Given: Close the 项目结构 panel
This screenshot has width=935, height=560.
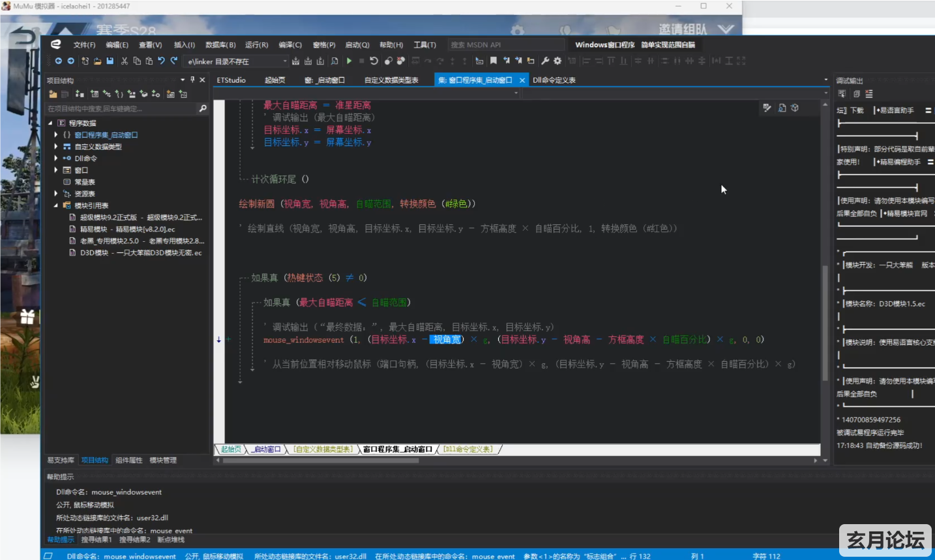Looking at the screenshot, I should [202, 80].
